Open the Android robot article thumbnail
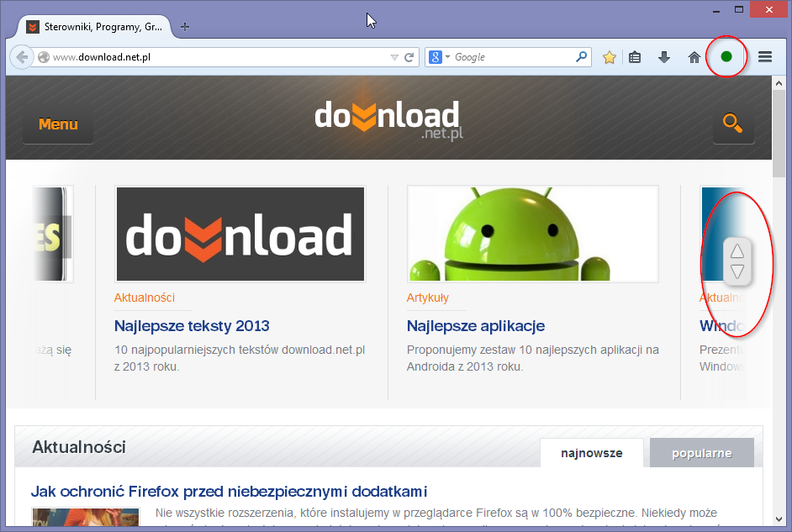The image size is (792, 532). click(533, 234)
